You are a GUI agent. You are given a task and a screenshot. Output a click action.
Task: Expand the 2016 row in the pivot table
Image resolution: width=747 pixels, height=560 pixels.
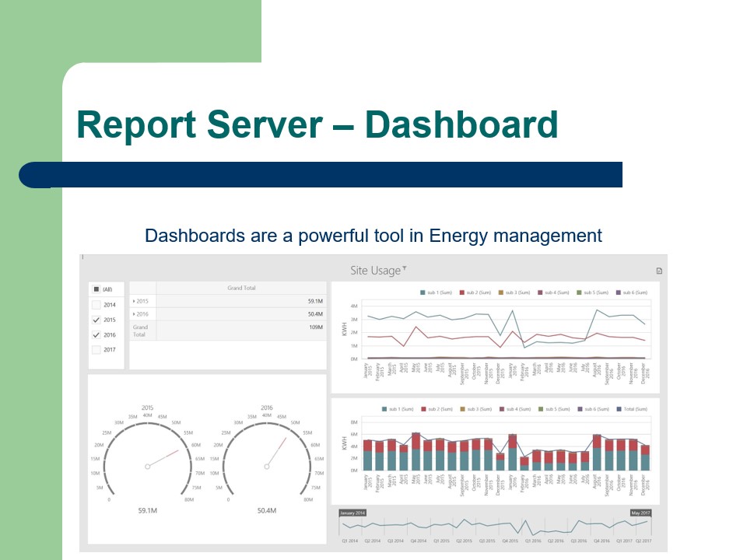134,314
